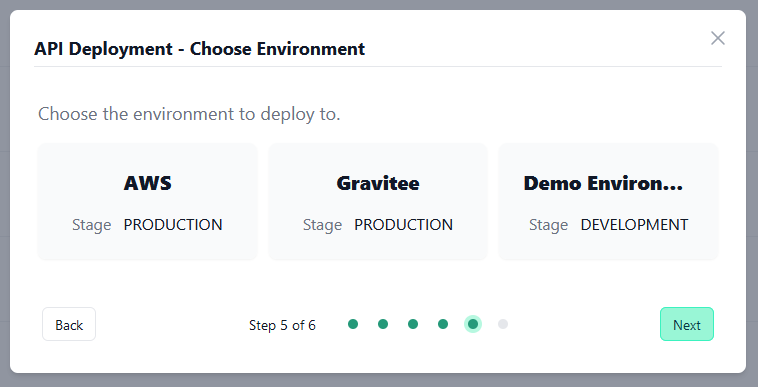Go back to the previous step
This screenshot has width=758, height=387.
click(x=69, y=325)
